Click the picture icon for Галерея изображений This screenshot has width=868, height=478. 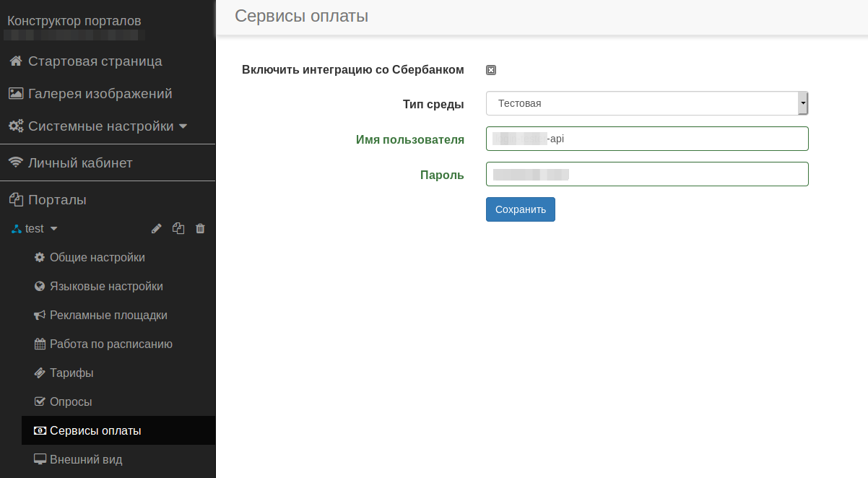click(15, 94)
